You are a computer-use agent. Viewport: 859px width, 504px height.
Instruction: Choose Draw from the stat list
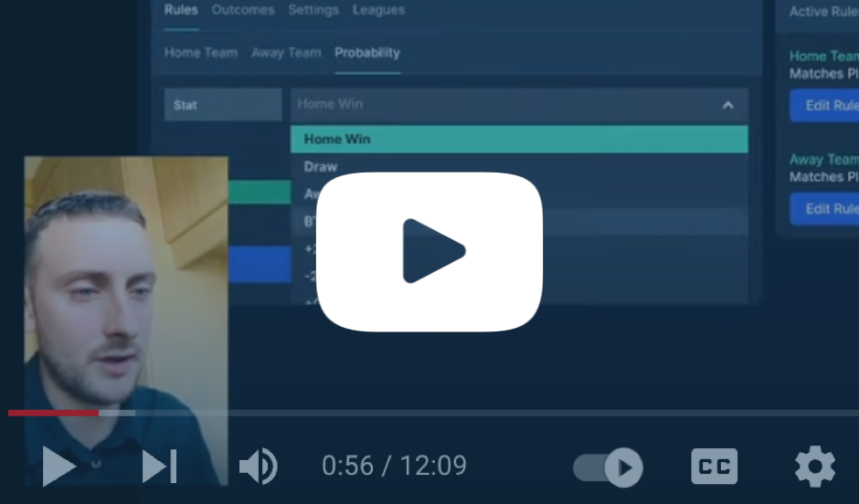321,167
